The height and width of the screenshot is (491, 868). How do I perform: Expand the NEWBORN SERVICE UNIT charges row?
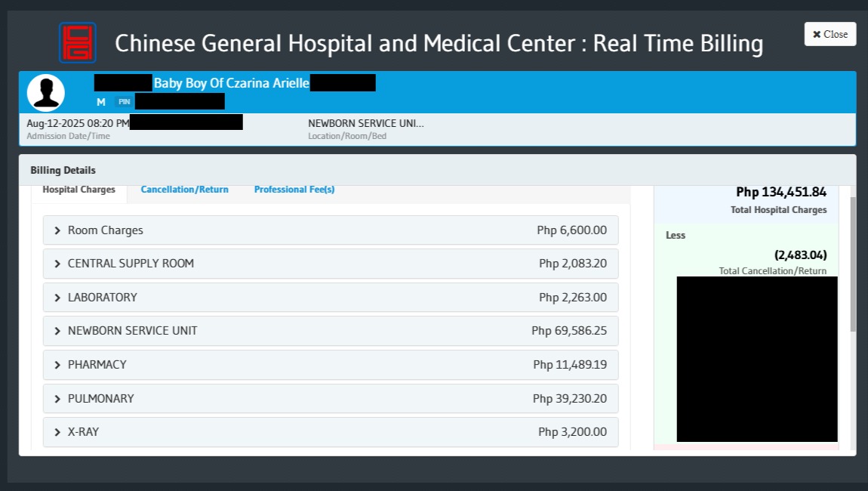click(330, 331)
